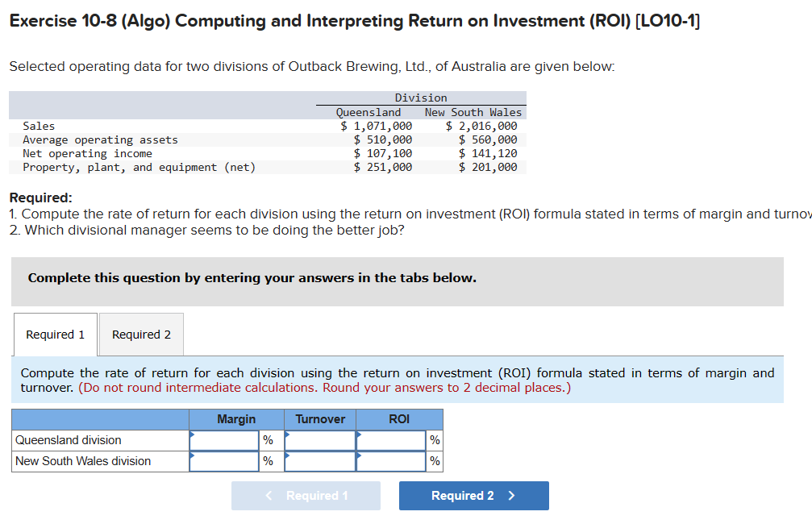
Task: Click the blue marker in Queensland ROI cell
Action: tap(360, 436)
